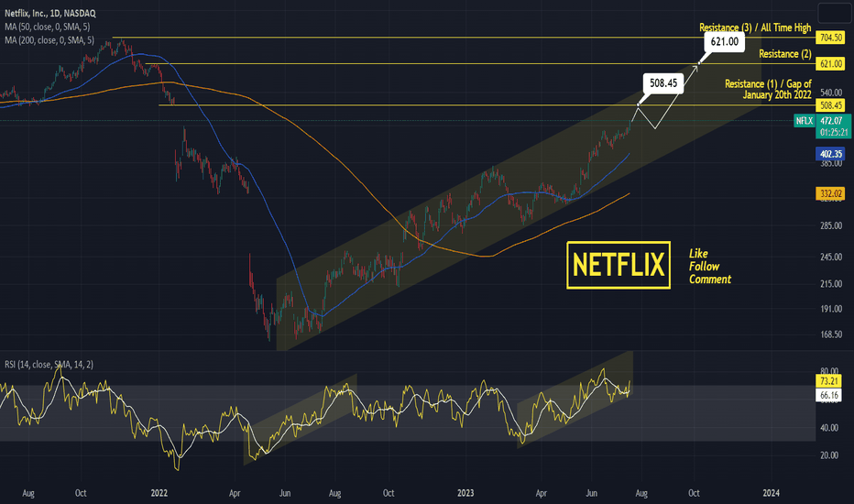Click the white 66.16 RSI value label
The height and width of the screenshot is (504, 854).
(x=828, y=395)
